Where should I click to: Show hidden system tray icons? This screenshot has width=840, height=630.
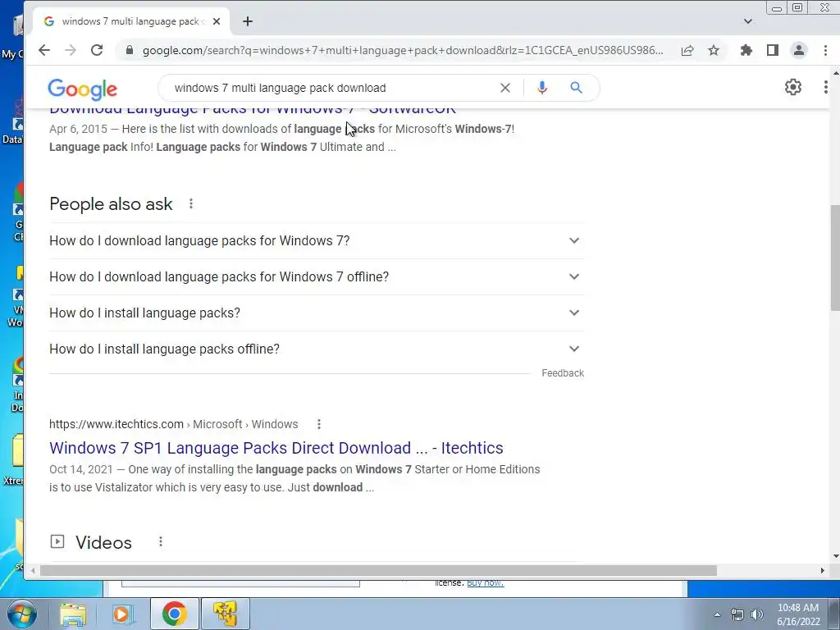(x=717, y=614)
